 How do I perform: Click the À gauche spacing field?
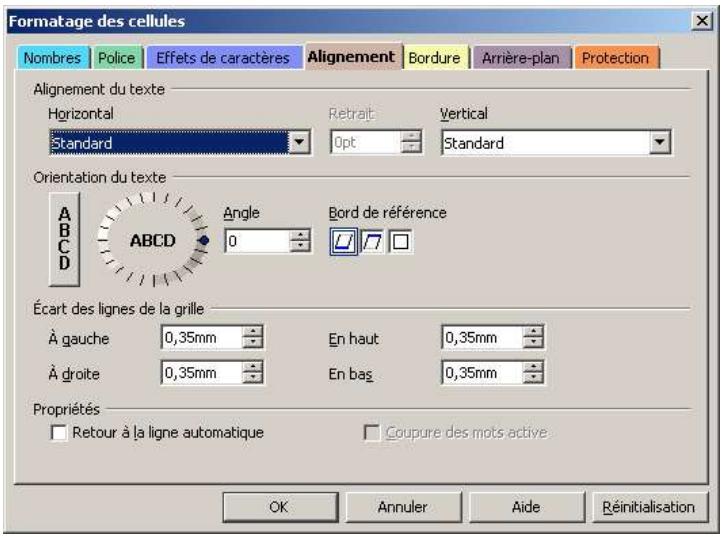coord(202,337)
